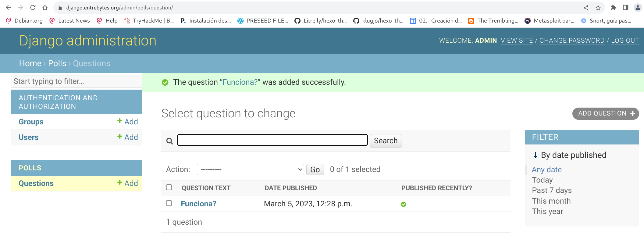Click the sidebar filter text field
The image size is (644, 235).
pos(76,81)
